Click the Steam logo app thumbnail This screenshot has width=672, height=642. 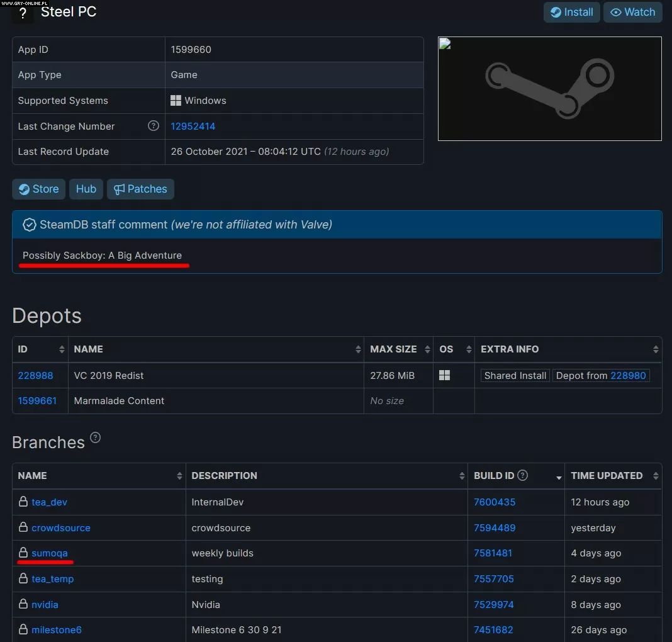point(549,89)
